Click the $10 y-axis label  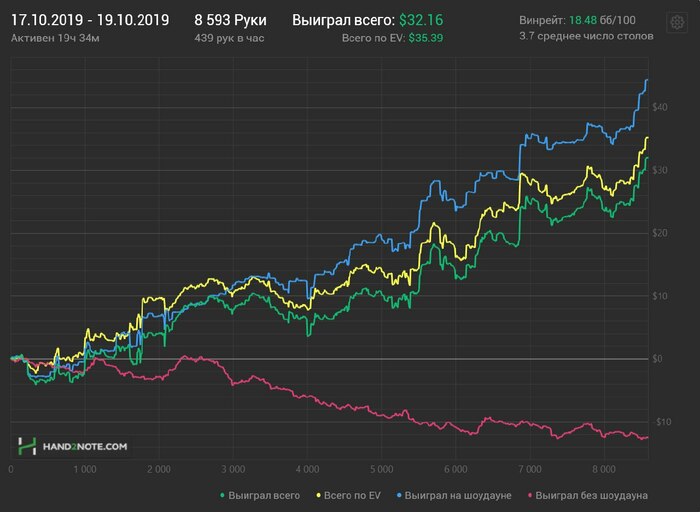pyautogui.click(x=660, y=296)
